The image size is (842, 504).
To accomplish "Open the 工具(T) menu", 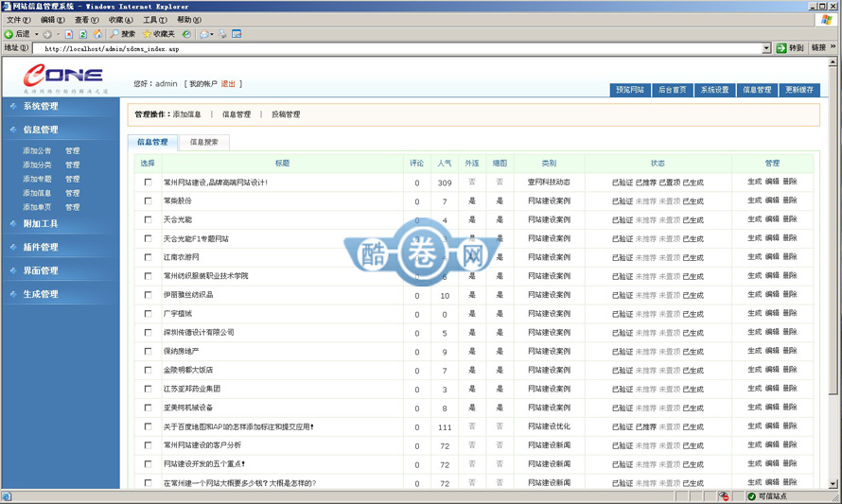I will [x=154, y=20].
